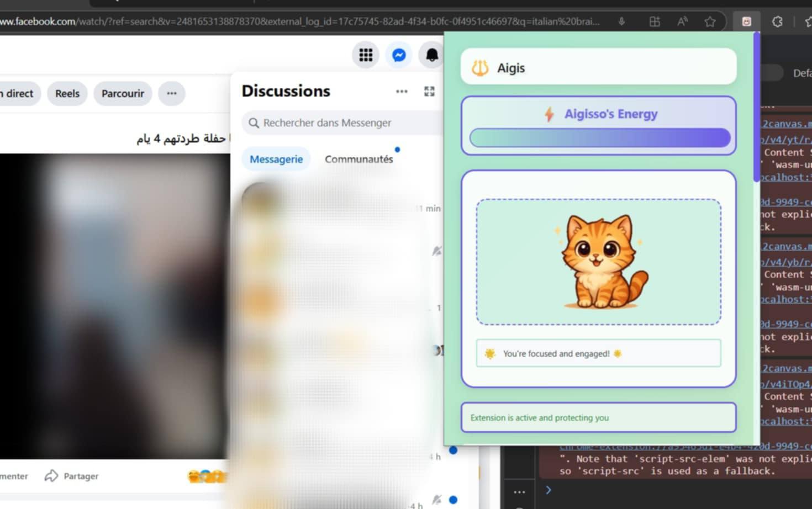Click Rechercher dans Messenger search field
Screen dimensions: 812x509
click(x=342, y=123)
